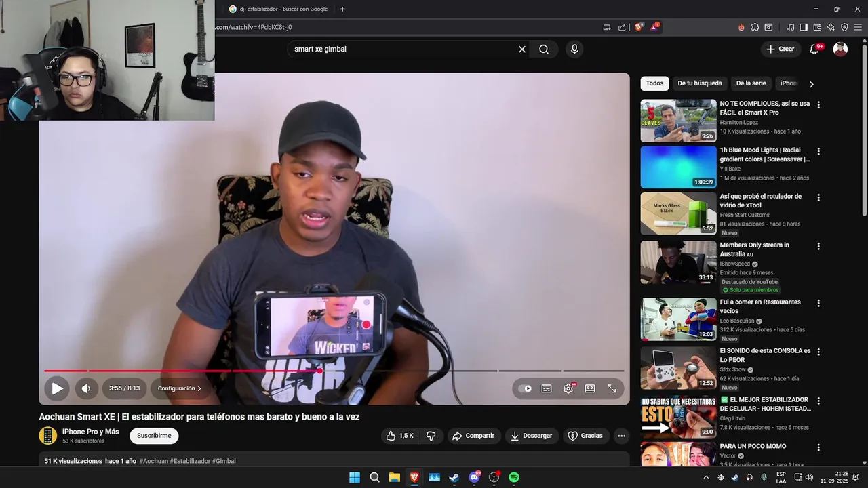Mute the video with the speaker icon
This screenshot has width=868, height=488.
(85, 388)
